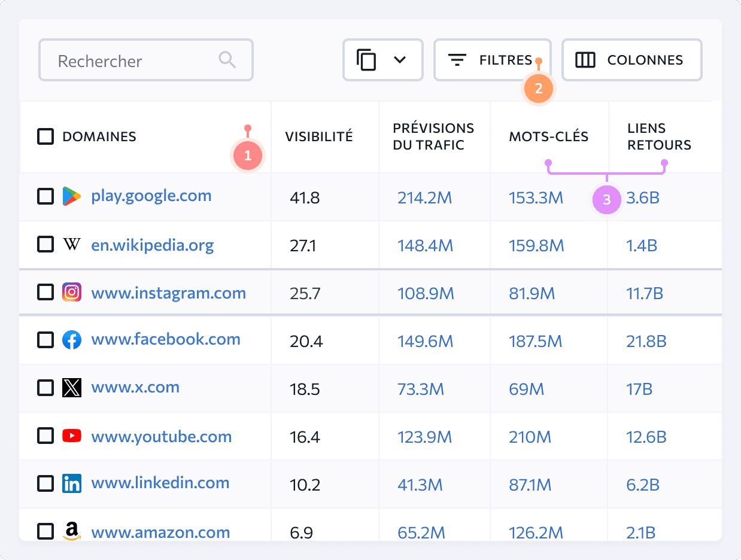Screen dimensions: 741x560
Task: Click keywords value 87.1M
Action: 530,485
